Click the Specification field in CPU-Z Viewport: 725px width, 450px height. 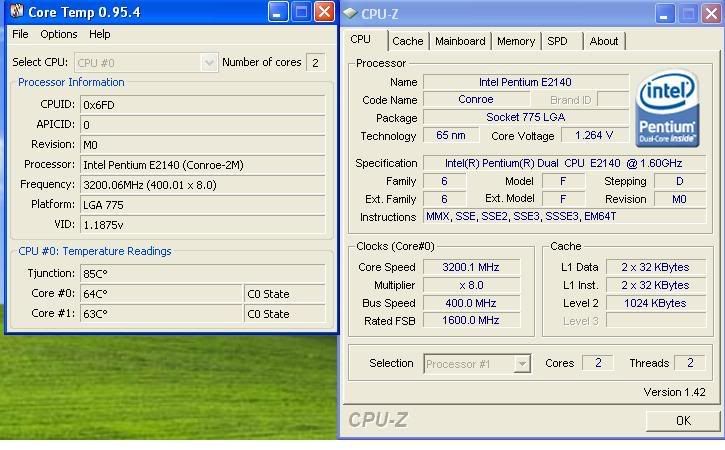click(x=565, y=163)
